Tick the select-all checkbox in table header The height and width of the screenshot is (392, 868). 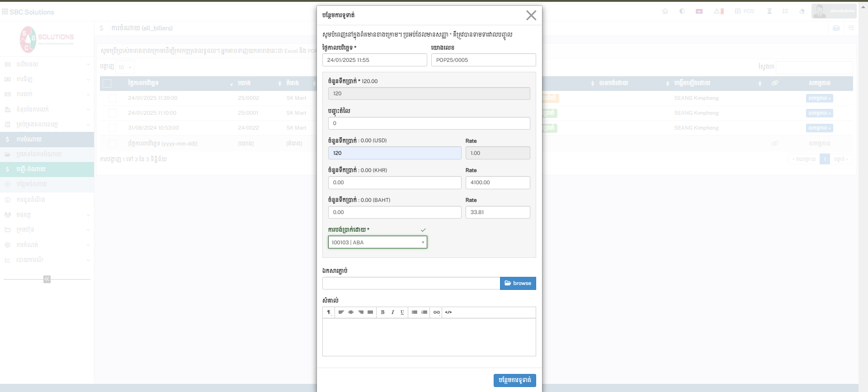(107, 84)
